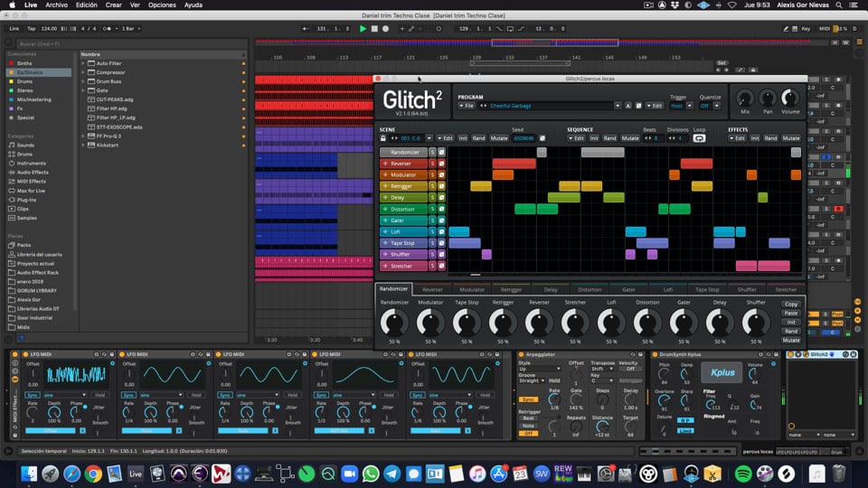Click the Paste button beside the knobs
The height and width of the screenshot is (488, 868).
[791, 314]
